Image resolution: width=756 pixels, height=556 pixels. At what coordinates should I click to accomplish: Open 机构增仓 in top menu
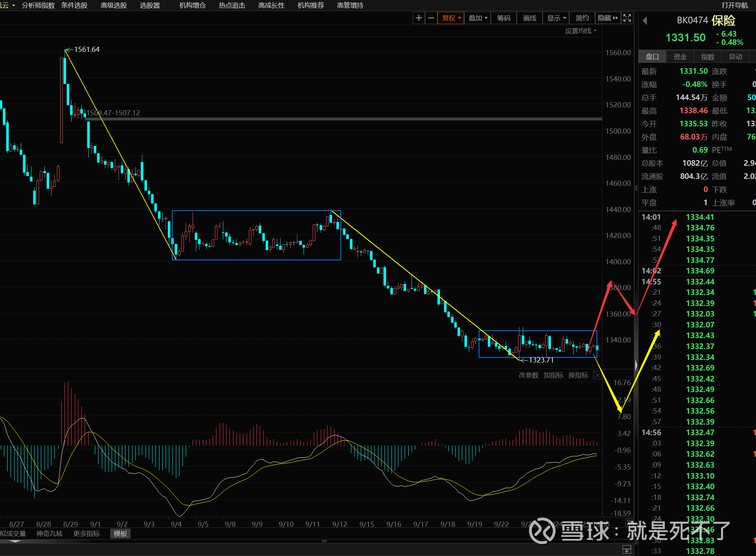pos(192,5)
